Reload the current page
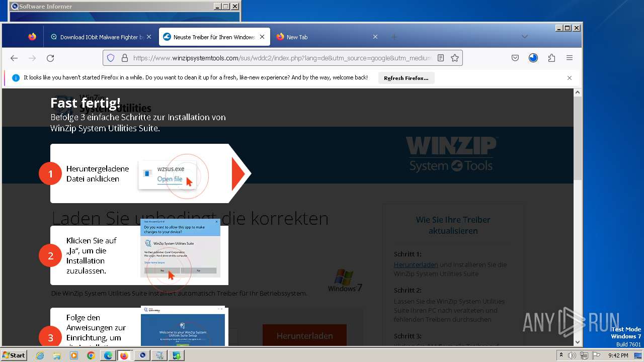 50,58
